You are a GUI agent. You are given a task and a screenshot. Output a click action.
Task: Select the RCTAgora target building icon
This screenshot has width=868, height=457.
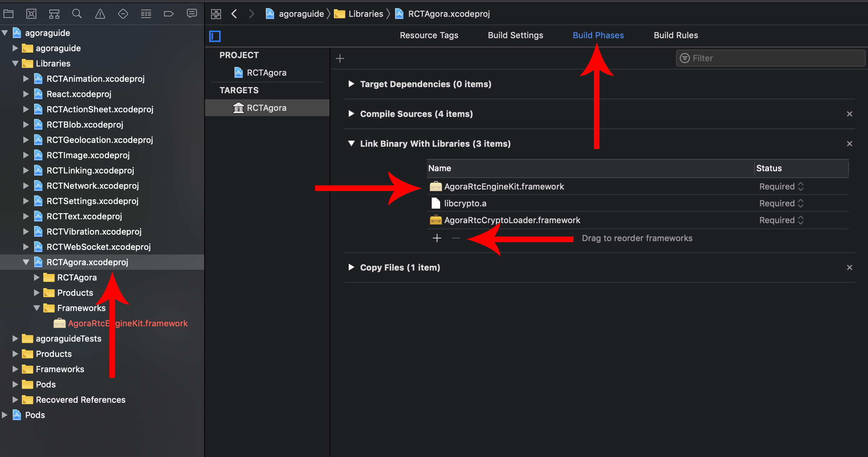pos(239,108)
